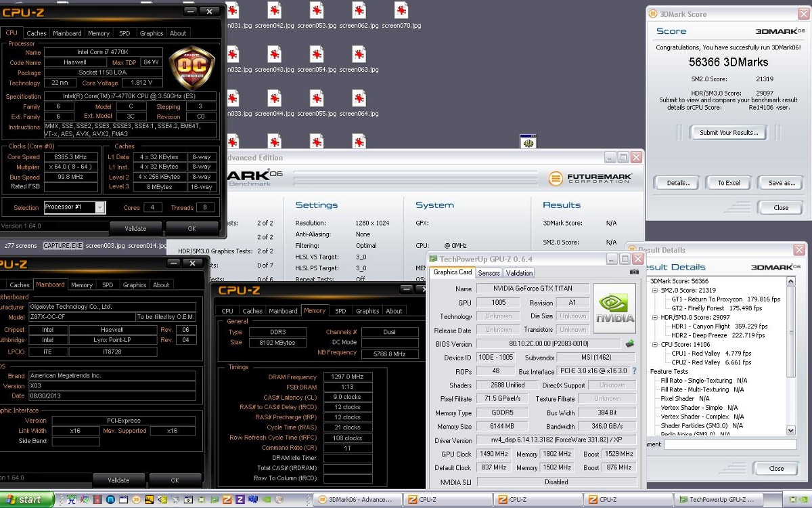Click Submit Your Results in 3DMark Score
This screenshot has width=812, height=508.
tap(729, 133)
